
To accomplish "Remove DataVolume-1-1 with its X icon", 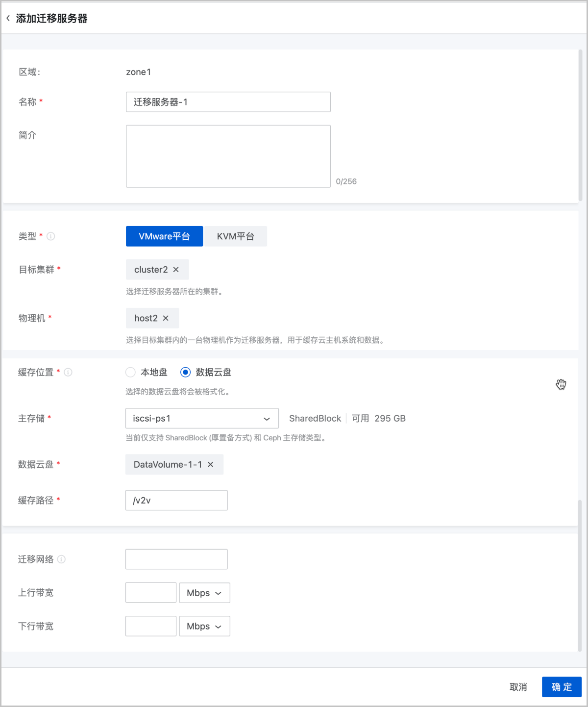I will [x=211, y=464].
